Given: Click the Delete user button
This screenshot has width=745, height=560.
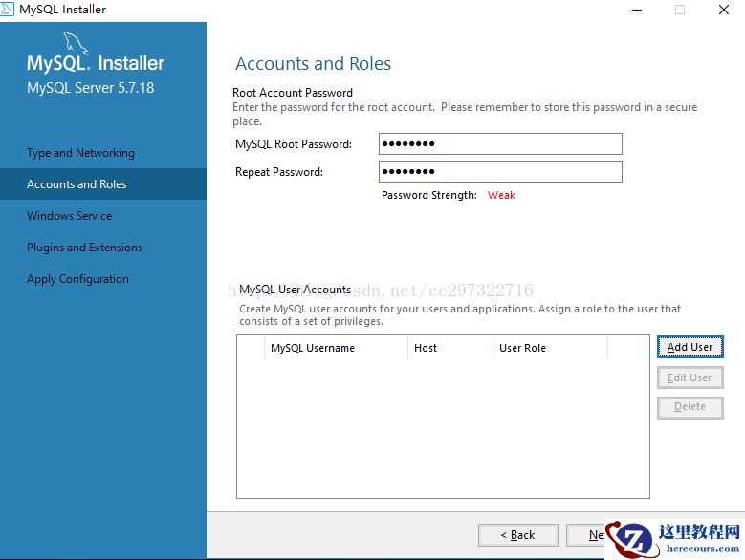Looking at the screenshot, I should coord(690,407).
